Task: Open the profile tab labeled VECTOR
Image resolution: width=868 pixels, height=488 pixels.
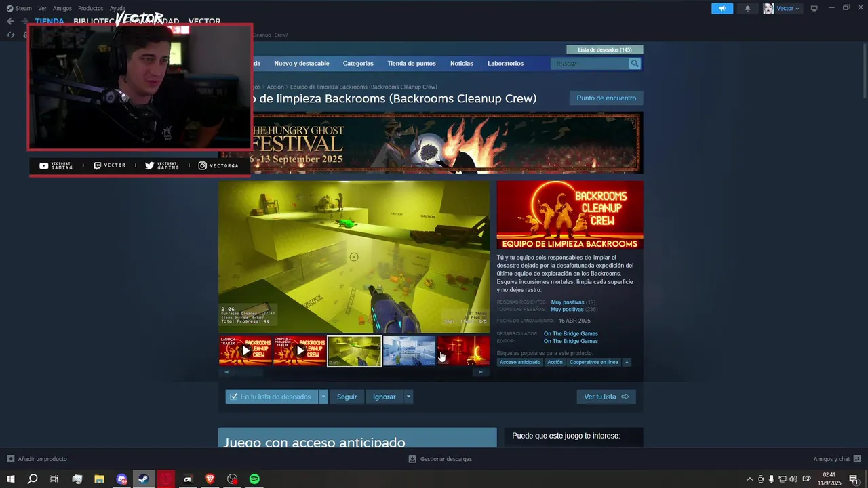Action: pyautogui.click(x=204, y=21)
